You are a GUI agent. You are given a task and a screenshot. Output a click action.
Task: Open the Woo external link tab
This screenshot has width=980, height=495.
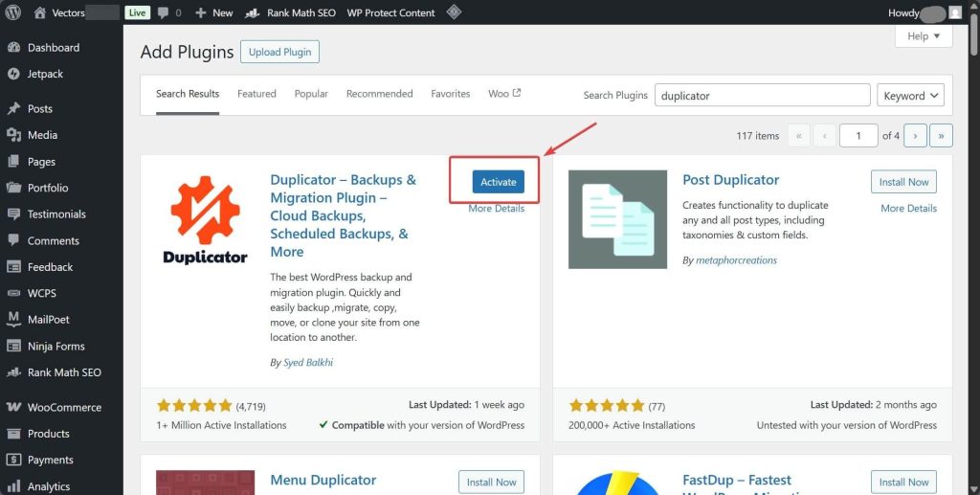(x=504, y=94)
